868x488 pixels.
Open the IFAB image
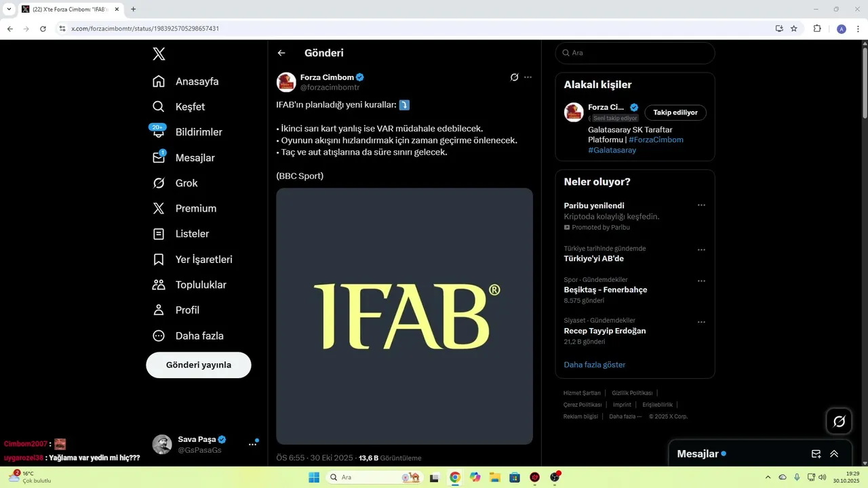point(404,316)
